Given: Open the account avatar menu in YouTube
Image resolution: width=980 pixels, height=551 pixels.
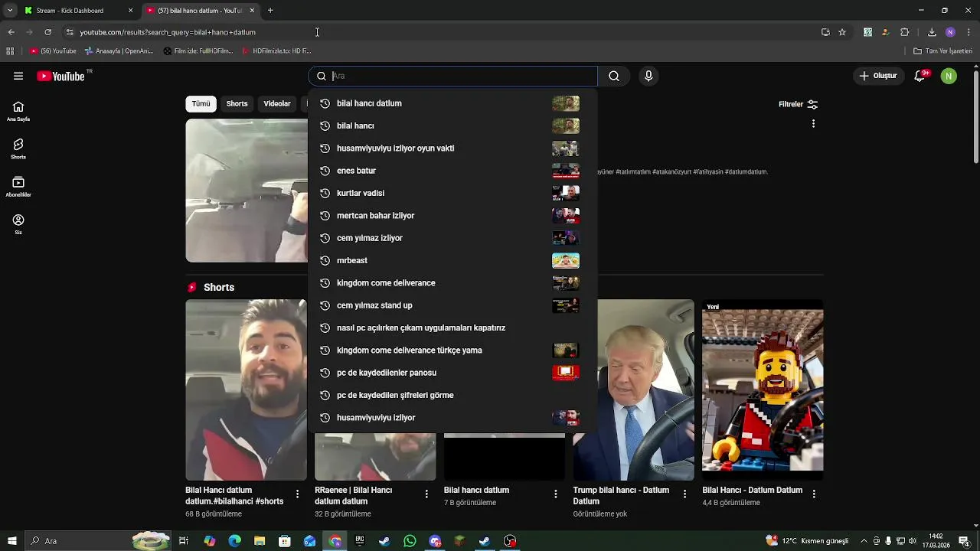Looking at the screenshot, I should pos(949,76).
